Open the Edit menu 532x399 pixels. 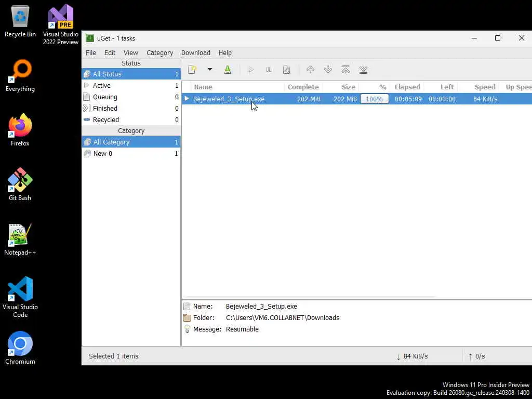pos(110,53)
